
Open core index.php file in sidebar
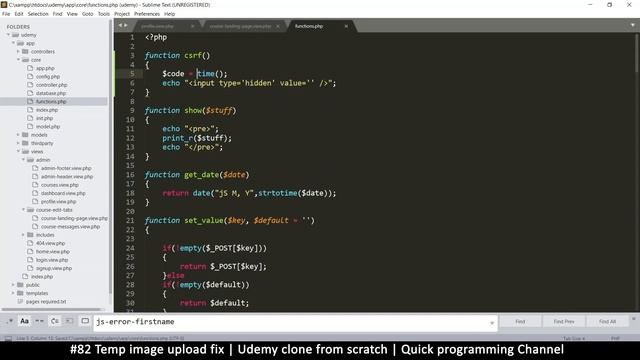tap(47, 110)
